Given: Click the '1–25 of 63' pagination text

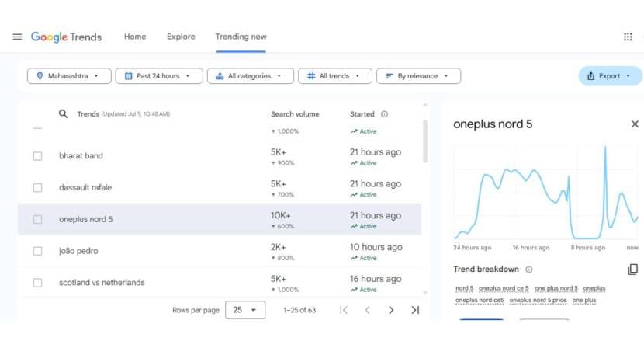Looking at the screenshot, I should pyautogui.click(x=299, y=310).
